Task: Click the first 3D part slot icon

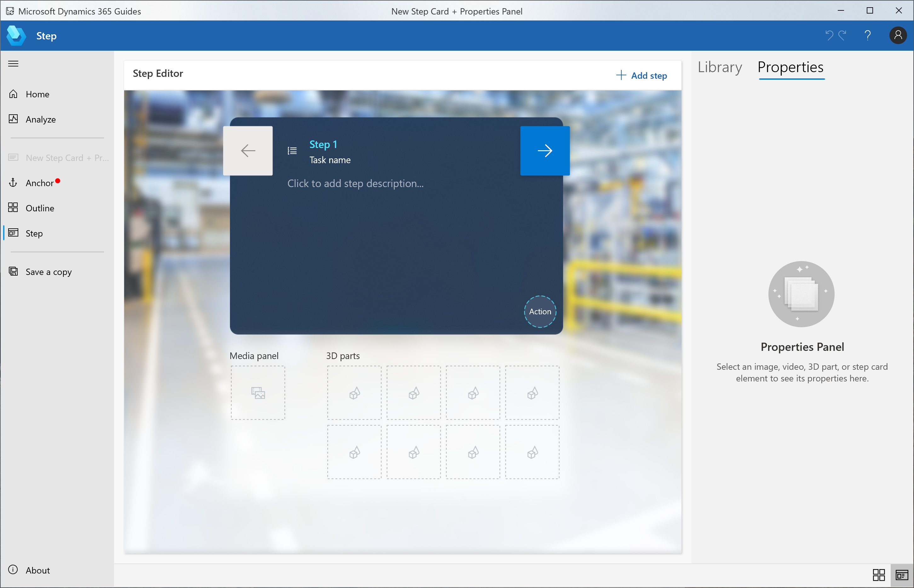Action: 354,392
